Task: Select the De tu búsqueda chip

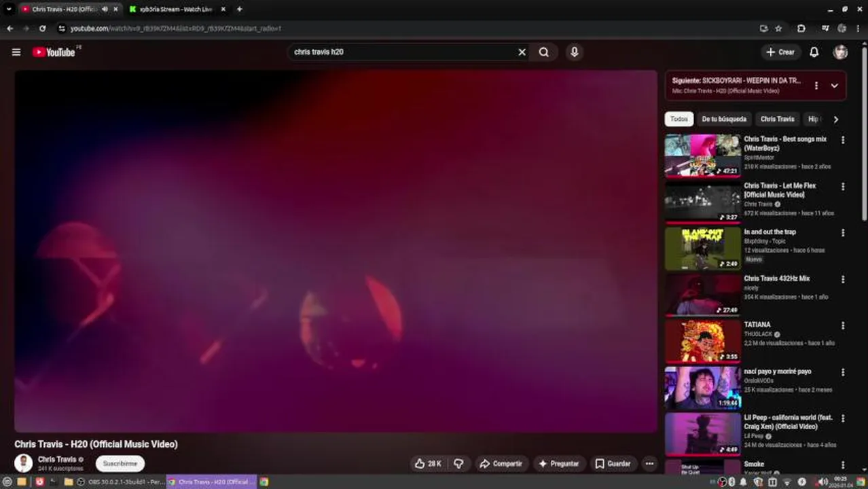Action: [x=724, y=119]
